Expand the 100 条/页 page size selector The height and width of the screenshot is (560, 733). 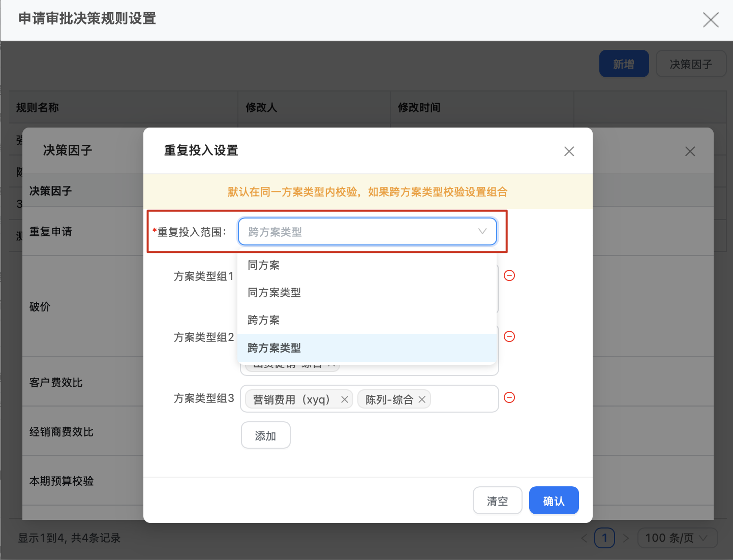(677, 538)
